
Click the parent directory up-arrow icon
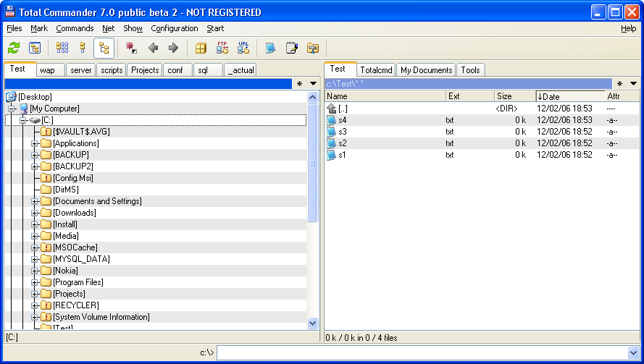point(332,109)
